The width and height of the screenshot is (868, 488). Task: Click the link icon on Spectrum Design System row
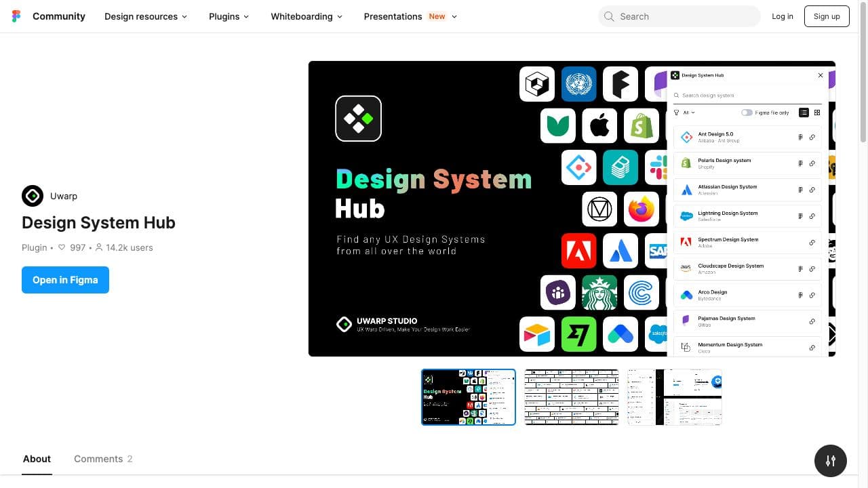pyautogui.click(x=812, y=243)
